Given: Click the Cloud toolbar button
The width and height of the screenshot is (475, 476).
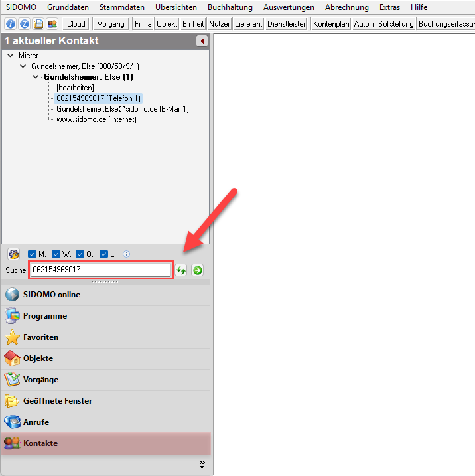Looking at the screenshot, I should coord(76,24).
